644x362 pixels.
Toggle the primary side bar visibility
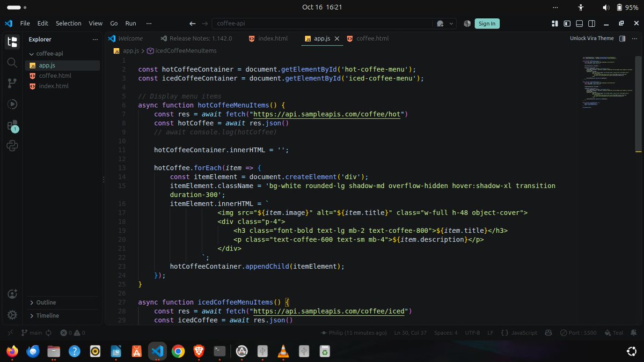click(567, 24)
